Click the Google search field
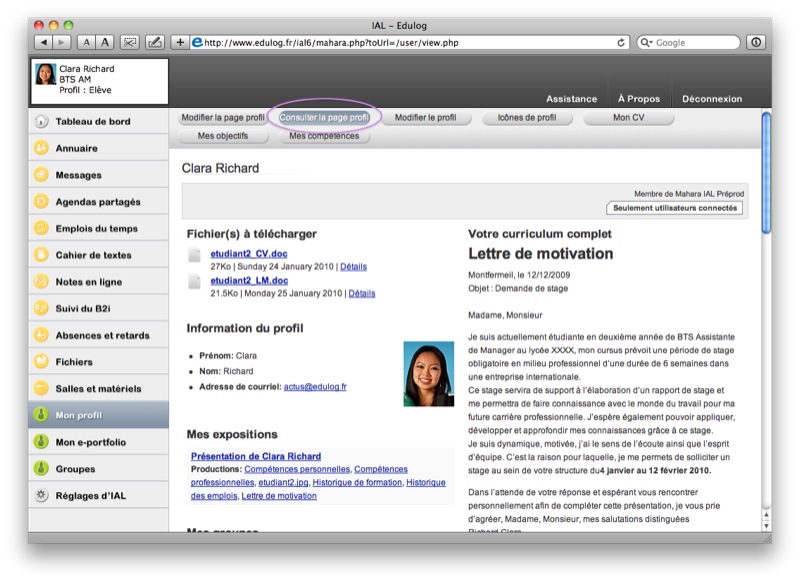The width and height of the screenshot is (800, 582). [x=695, y=42]
